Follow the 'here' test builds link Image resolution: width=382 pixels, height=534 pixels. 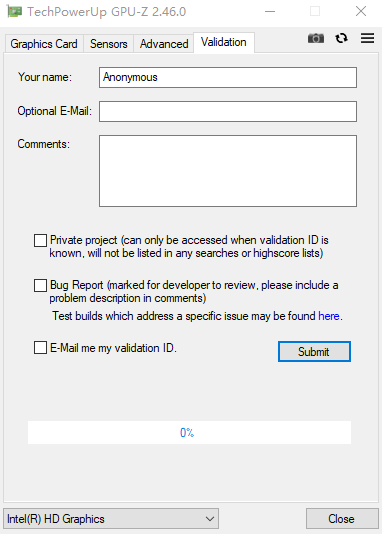(329, 316)
